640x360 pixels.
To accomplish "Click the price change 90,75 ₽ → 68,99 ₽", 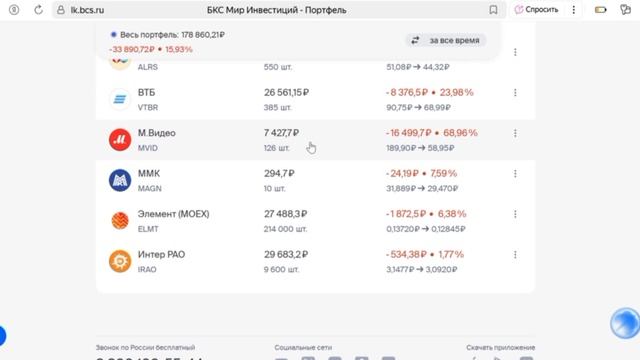I will pos(418,107).
